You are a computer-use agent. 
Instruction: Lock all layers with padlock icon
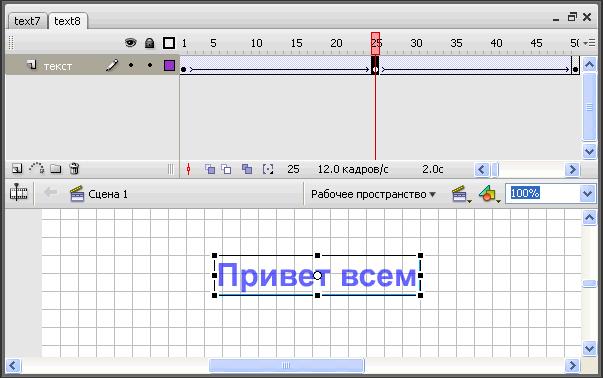(x=150, y=43)
